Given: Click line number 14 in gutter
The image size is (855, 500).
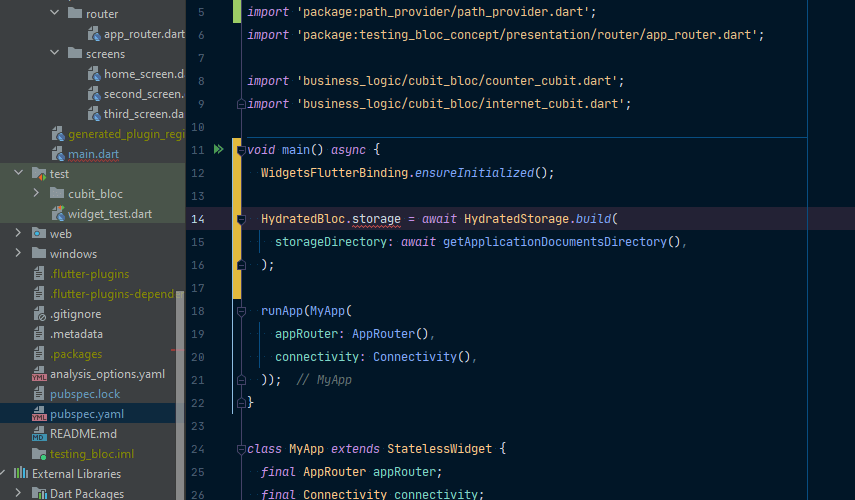Looking at the screenshot, I should 198,219.
